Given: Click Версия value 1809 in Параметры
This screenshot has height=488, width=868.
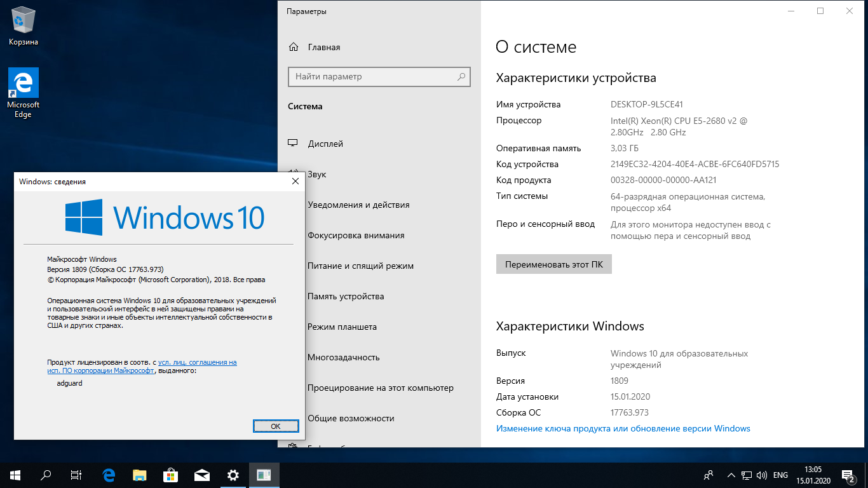Looking at the screenshot, I should point(620,381).
